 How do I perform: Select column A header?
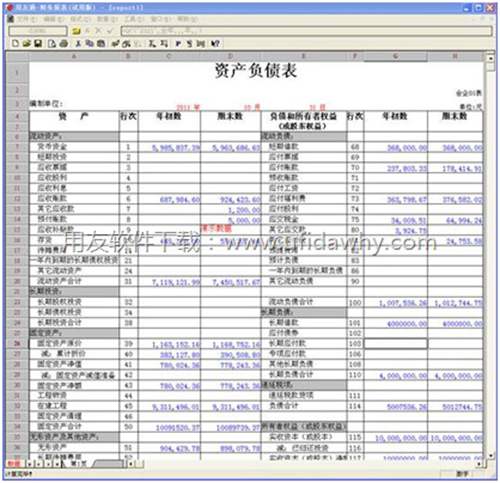coord(74,56)
